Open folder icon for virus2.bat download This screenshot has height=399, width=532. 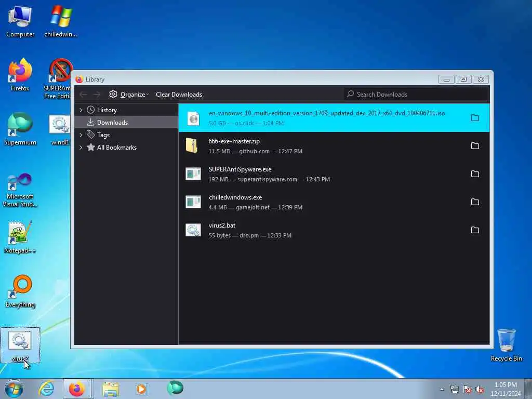point(475,230)
